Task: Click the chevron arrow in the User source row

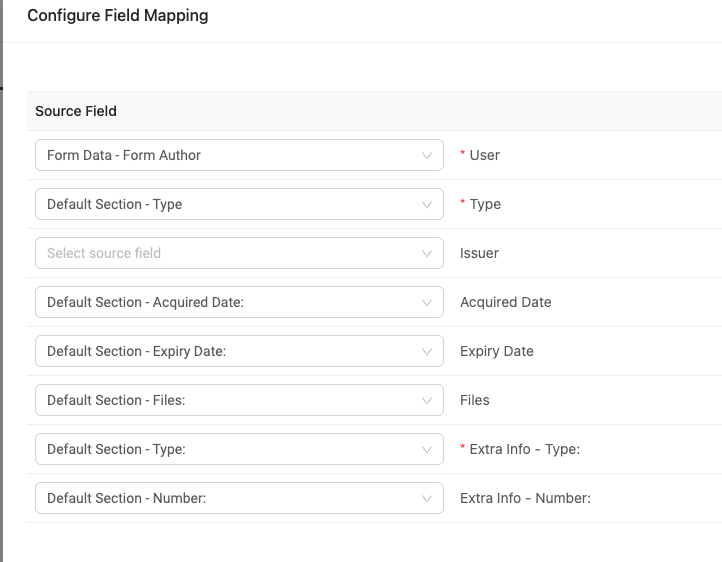Action: click(x=427, y=156)
